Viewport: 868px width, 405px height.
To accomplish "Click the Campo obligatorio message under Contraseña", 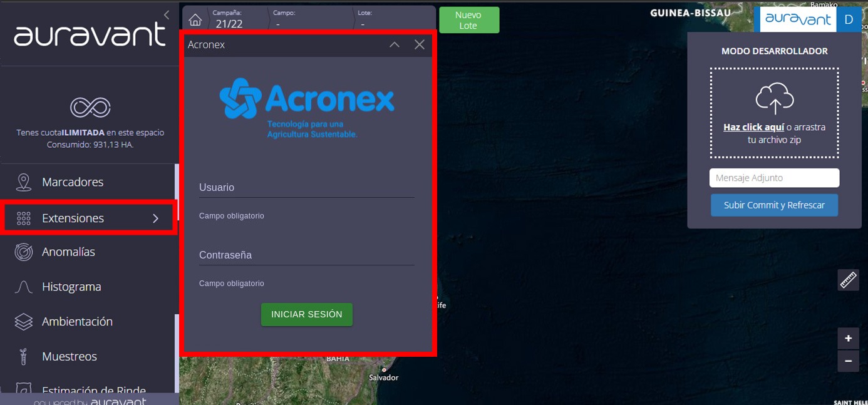I will [x=232, y=284].
